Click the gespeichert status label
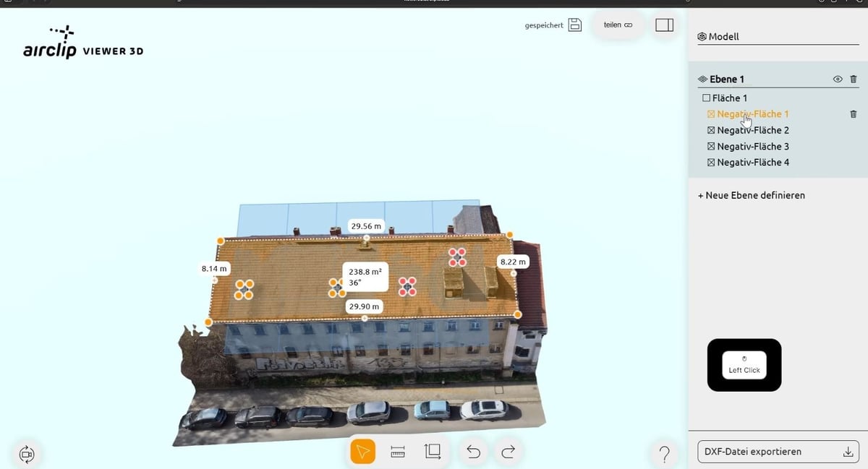This screenshot has height=469, width=868. (544, 25)
